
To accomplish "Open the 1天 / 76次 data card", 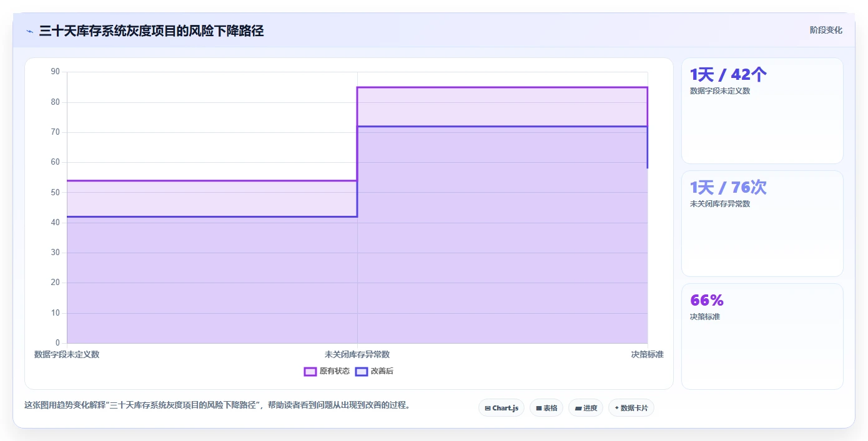I will (x=762, y=224).
